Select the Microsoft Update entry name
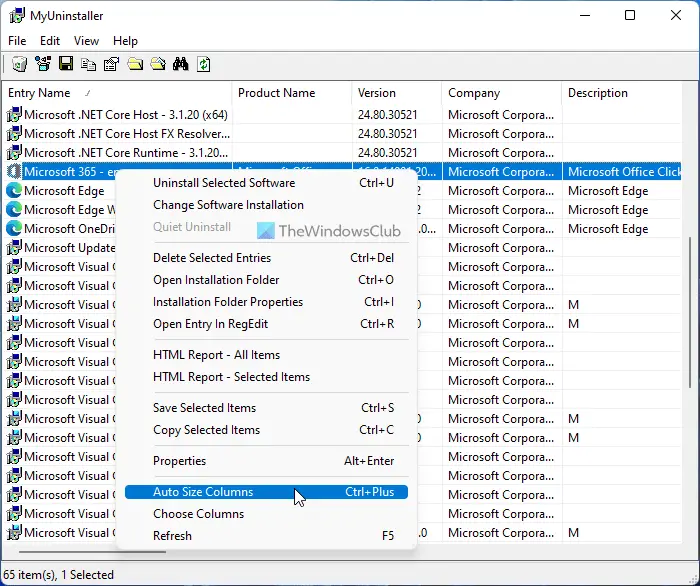This screenshot has width=700, height=586. point(70,247)
